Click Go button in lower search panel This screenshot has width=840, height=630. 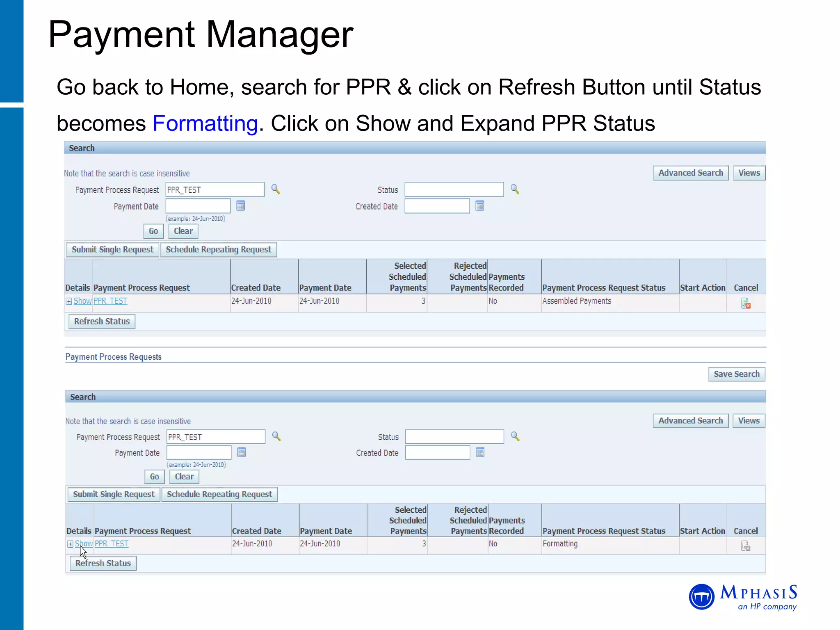(x=155, y=477)
